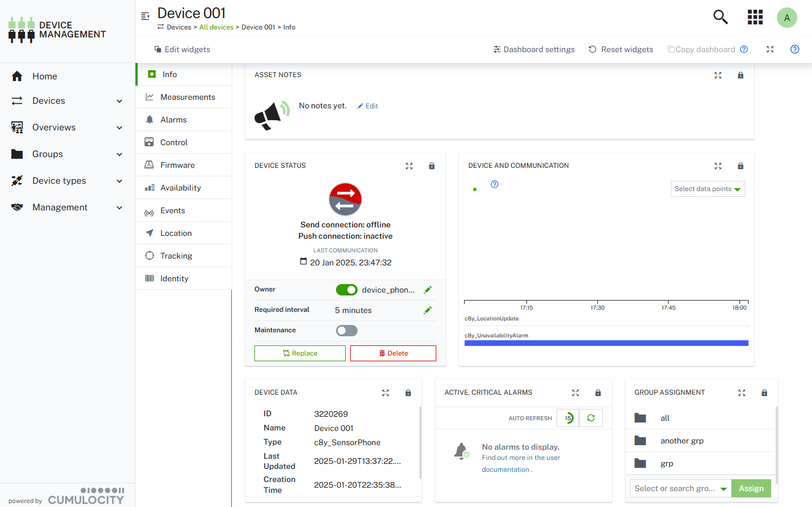This screenshot has width=812, height=507.
Task: Open the Select data points dropdown
Action: [x=707, y=189]
